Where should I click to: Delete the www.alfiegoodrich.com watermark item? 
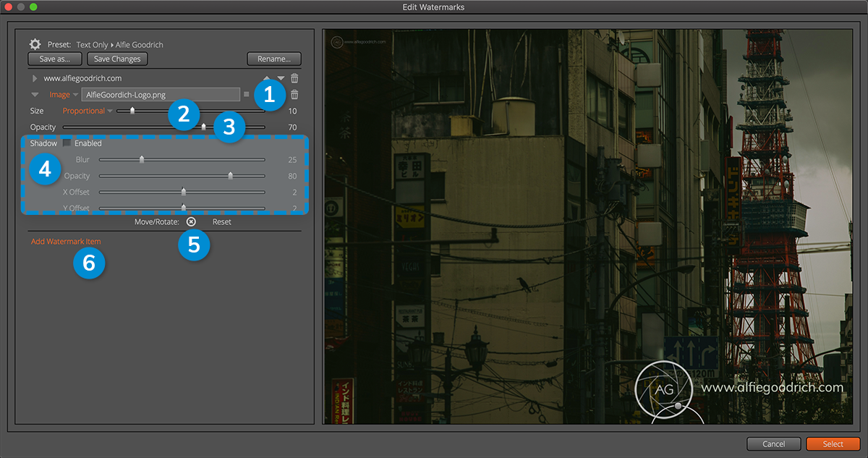tap(294, 78)
